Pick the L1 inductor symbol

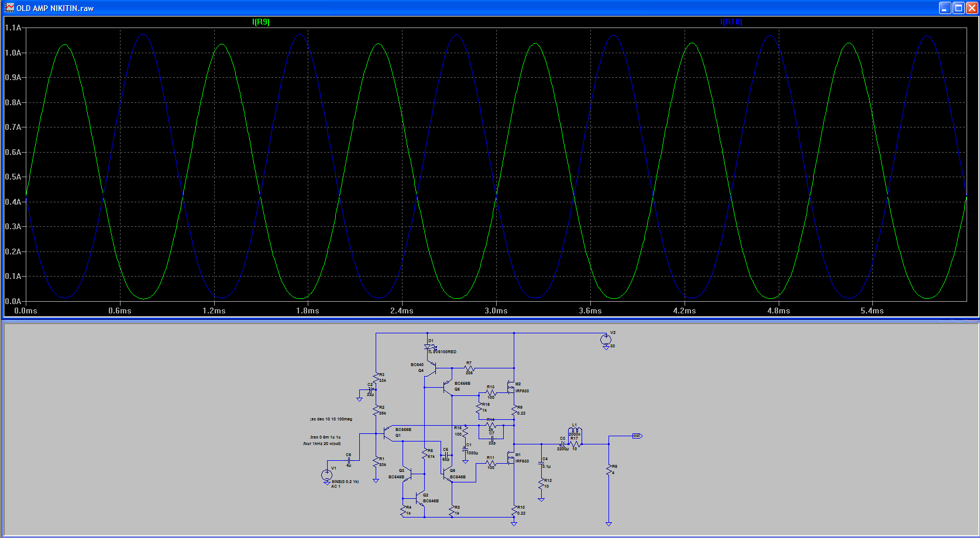tap(575, 432)
